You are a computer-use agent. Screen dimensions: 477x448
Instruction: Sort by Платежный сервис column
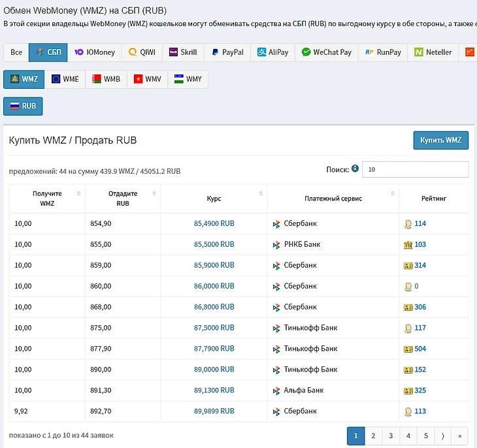(x=333, y=198)
